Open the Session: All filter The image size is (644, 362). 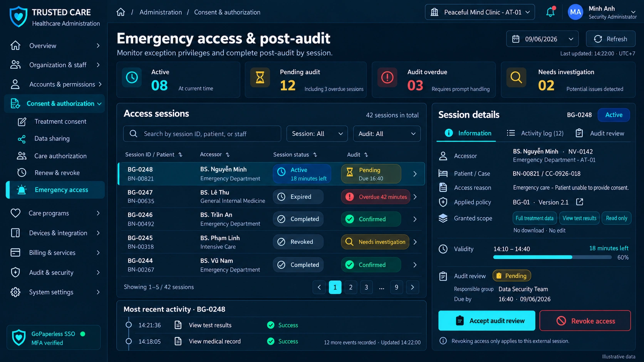coord(317,133)
